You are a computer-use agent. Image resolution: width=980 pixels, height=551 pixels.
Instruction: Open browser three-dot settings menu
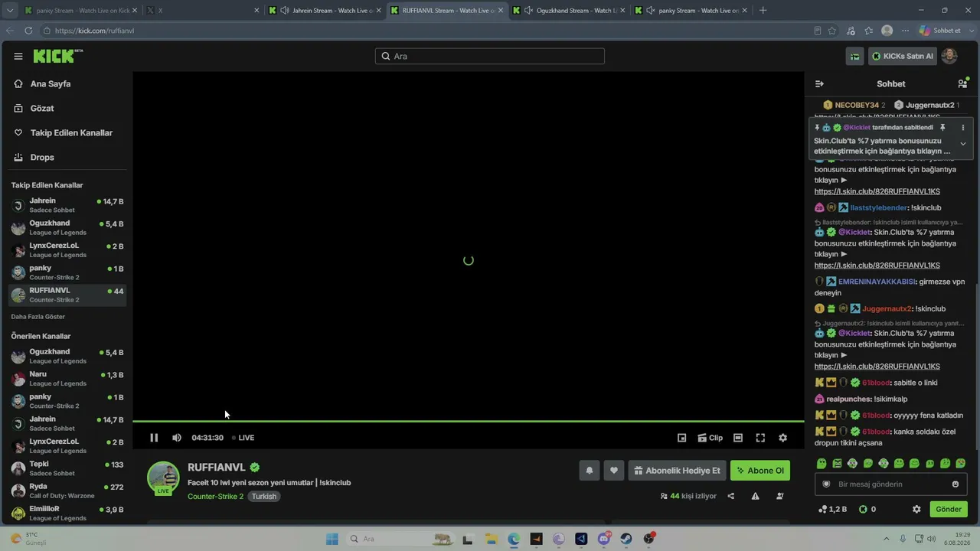(x=905, y=31)
